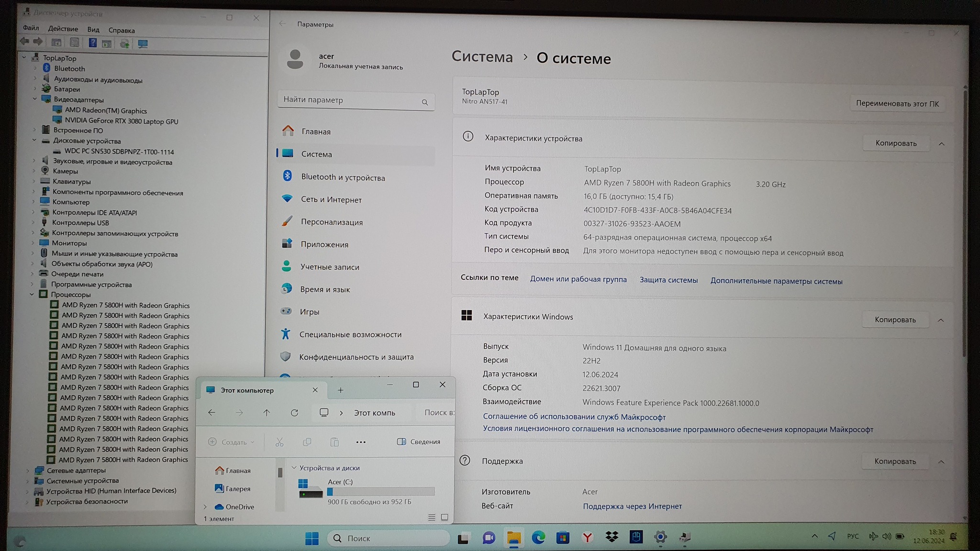Open Microsoft Store from the taskbar

(563, 538)
